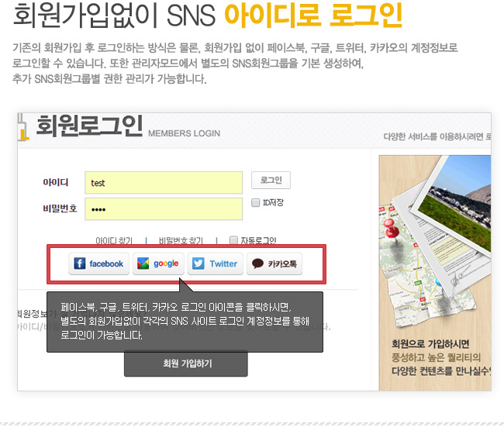Click the KakaoTalk speech bubble icon

[257, 263]
